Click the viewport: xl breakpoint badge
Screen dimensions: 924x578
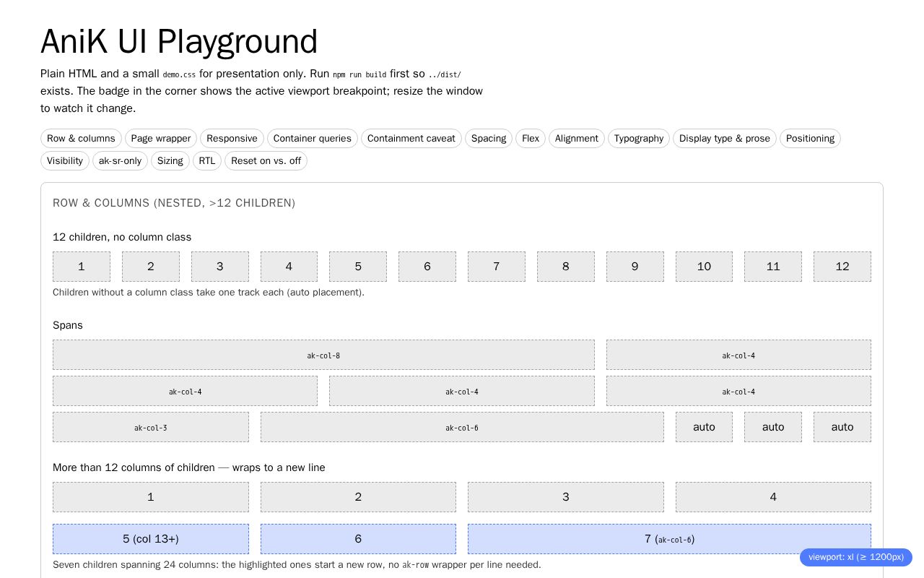[856, 557]
